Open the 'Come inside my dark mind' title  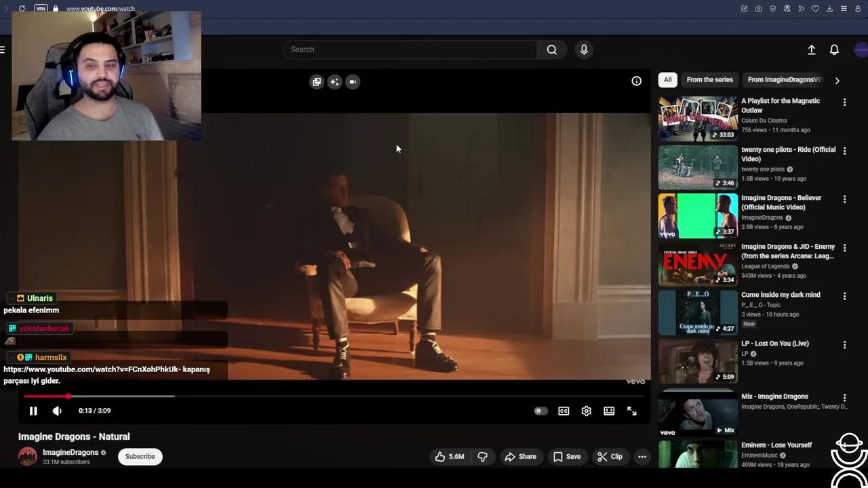coord(781,295)
